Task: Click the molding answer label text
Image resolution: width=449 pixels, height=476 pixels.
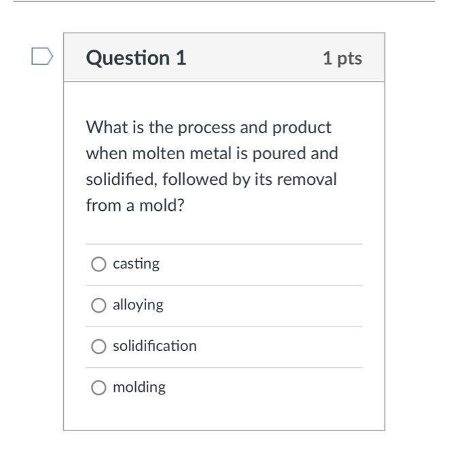Action: 139,388
